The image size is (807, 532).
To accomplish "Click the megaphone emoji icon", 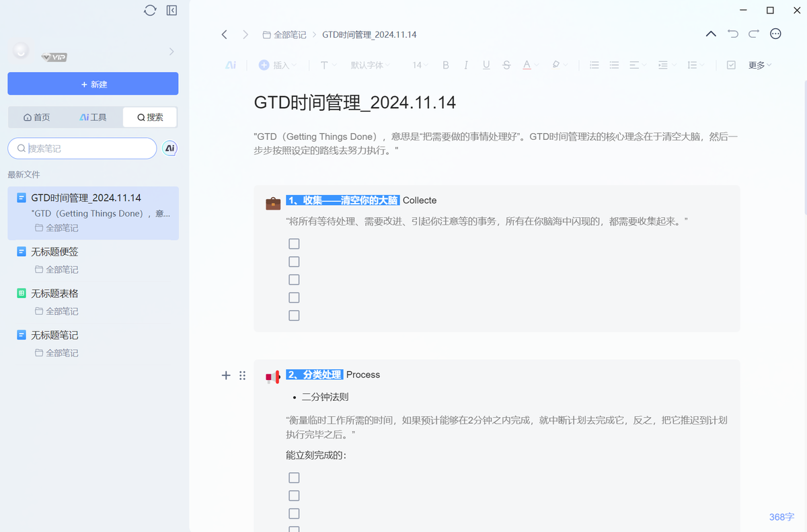I will (273, 377).
